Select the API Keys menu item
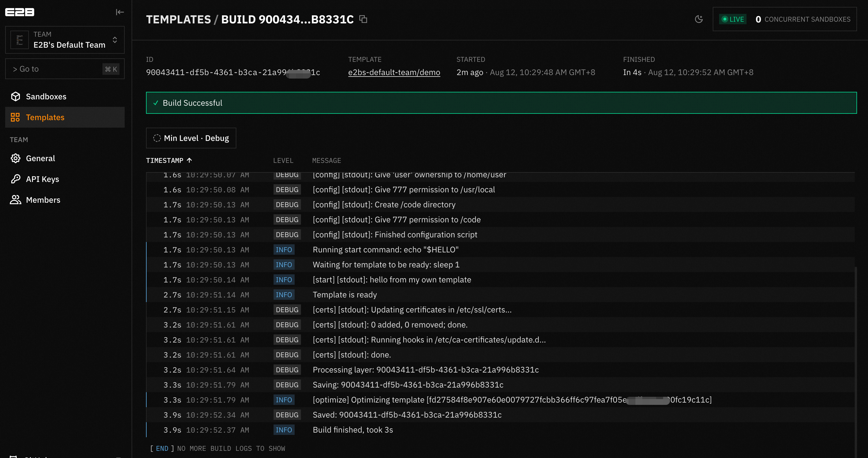This screenshot has width=868, height=458. point(65,179)
